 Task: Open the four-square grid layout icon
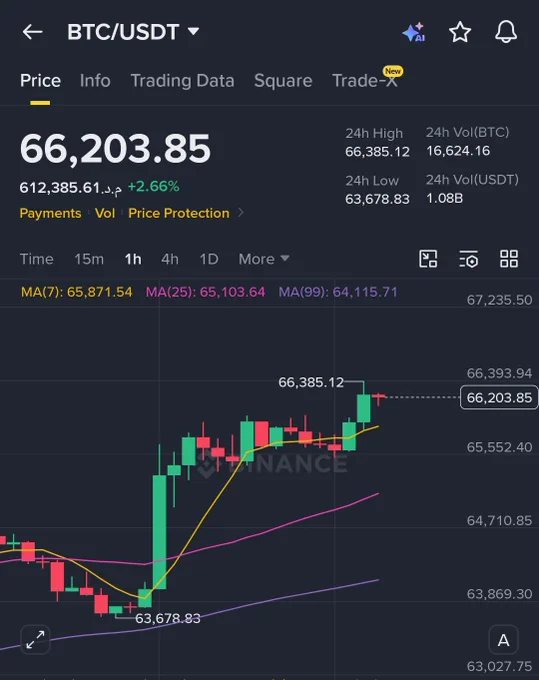[509, 259]
